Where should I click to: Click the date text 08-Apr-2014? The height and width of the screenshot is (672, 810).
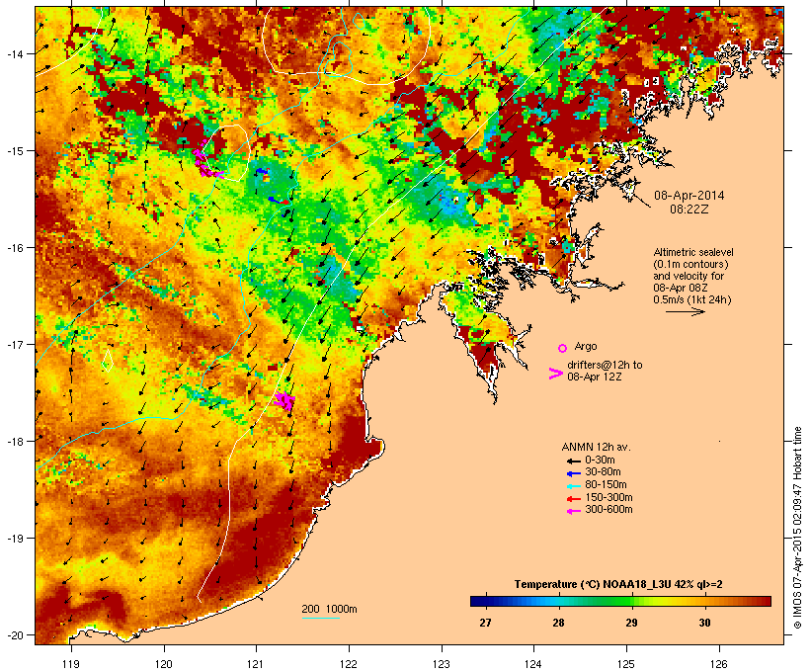(x=689, y=196)
